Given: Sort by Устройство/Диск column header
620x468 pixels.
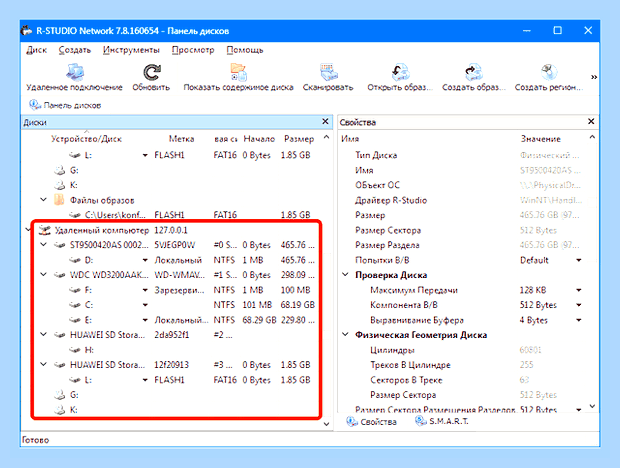Looking at the screenshot, I should tap(86, 139).
